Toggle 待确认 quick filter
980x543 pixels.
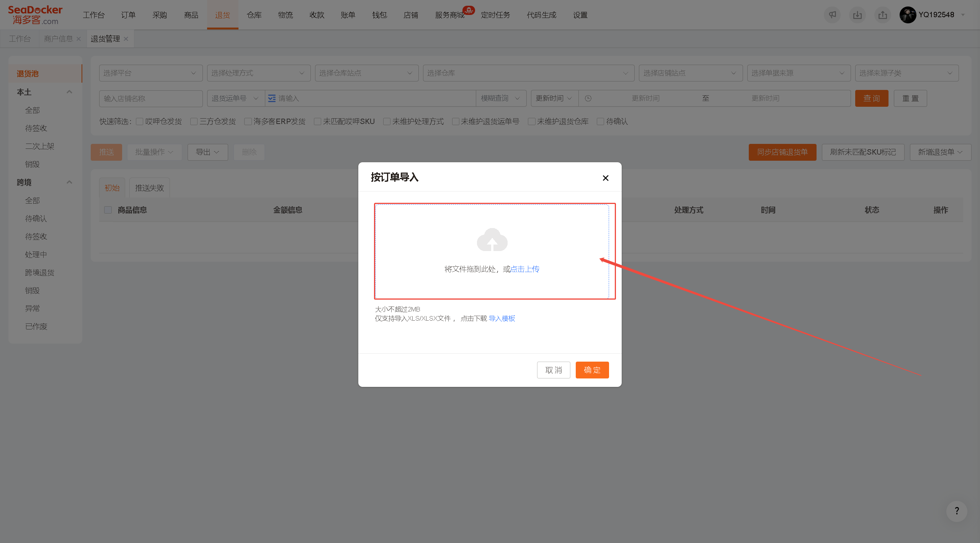601,121
